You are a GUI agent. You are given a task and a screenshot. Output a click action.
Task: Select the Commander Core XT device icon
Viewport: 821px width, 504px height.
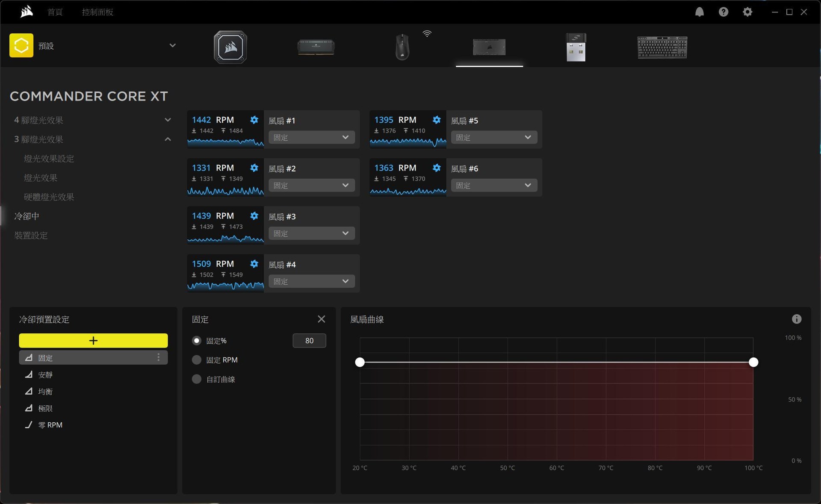point(489,47)
